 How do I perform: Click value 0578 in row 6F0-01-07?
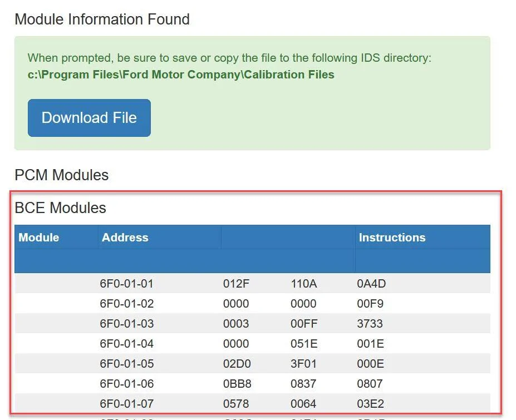click(236, 404)
